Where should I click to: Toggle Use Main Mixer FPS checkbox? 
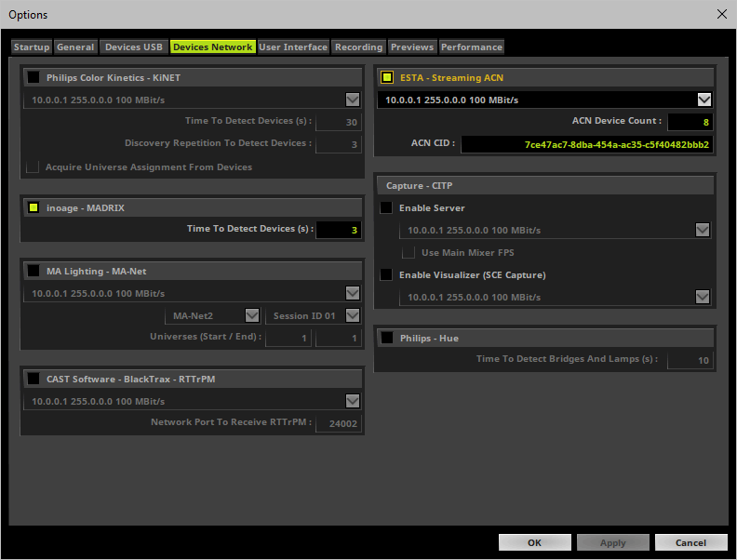click(409, 252)
